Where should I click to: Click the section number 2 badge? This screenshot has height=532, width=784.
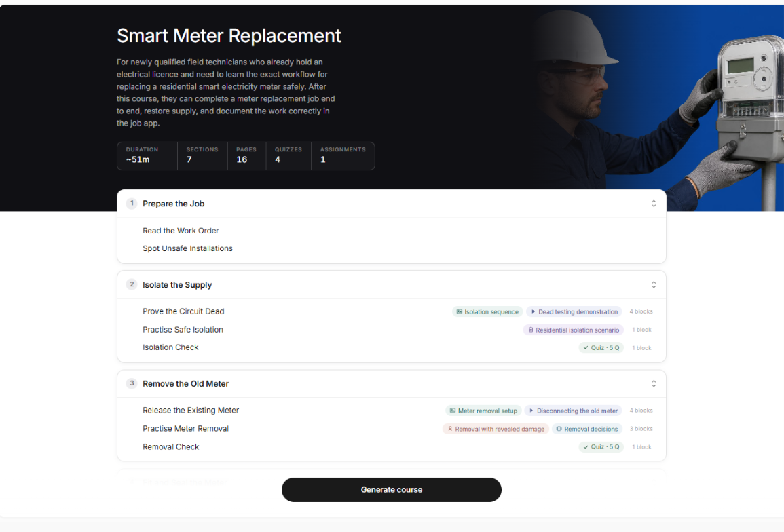click(132, 284)
